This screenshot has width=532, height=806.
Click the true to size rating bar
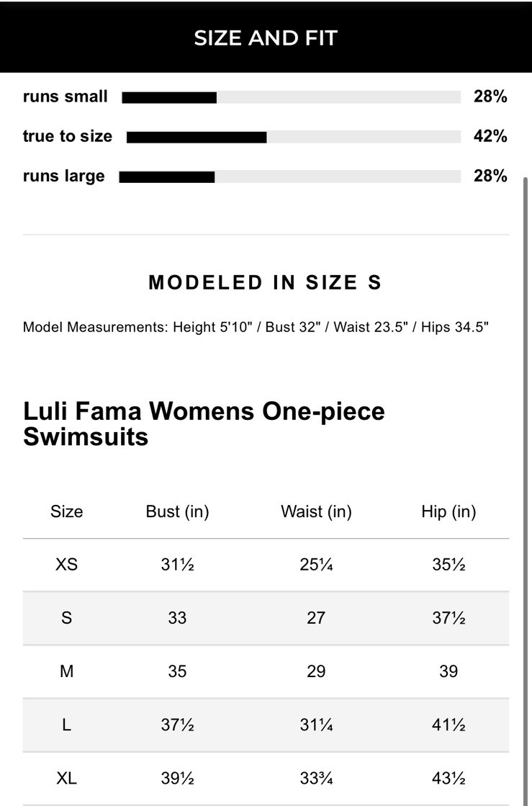tap(293, 137)
